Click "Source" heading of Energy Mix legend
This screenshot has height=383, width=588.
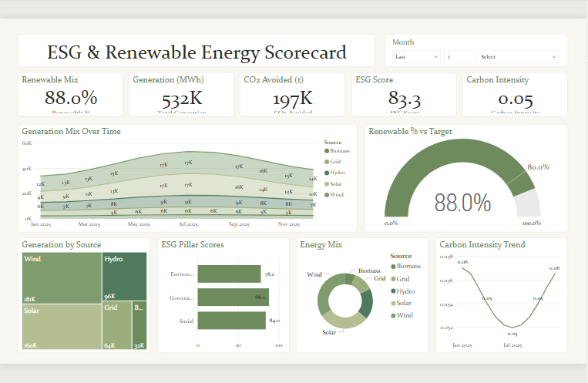pyautogui.click(x=401, y=256)
